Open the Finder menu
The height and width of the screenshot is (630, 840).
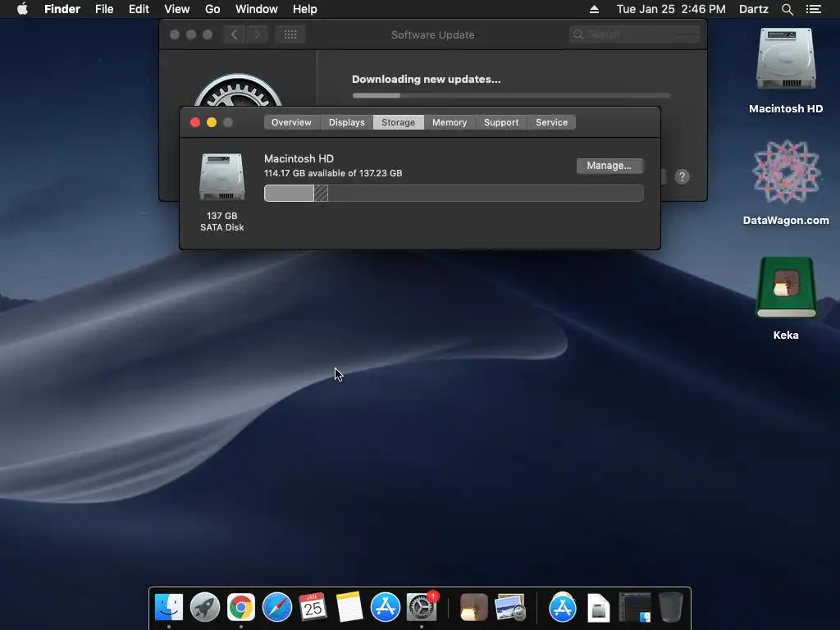point(62,9)
